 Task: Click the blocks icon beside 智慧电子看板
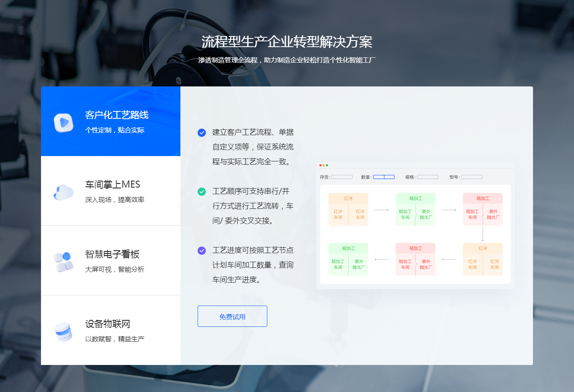(64, 262)
